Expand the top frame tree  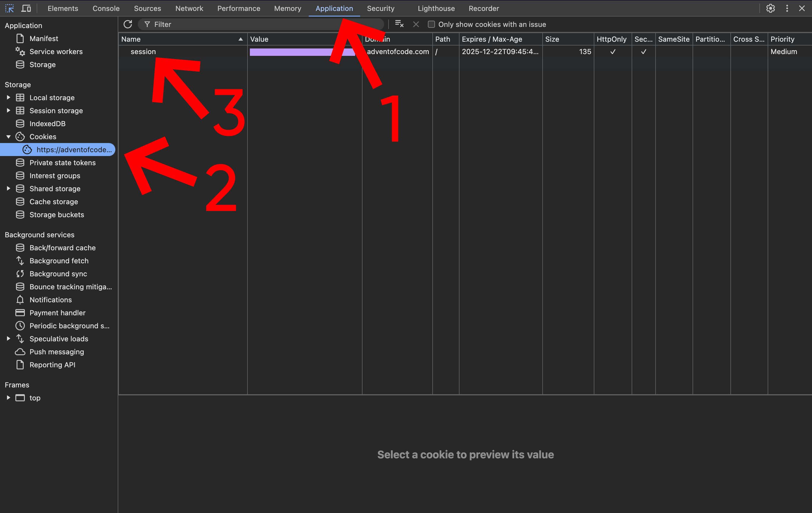(x=9, y=398)
